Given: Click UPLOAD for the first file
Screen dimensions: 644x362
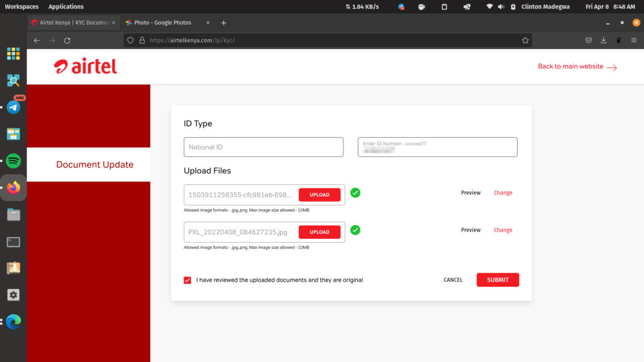Looking at the screenshot, I should [x=319, y=195].
